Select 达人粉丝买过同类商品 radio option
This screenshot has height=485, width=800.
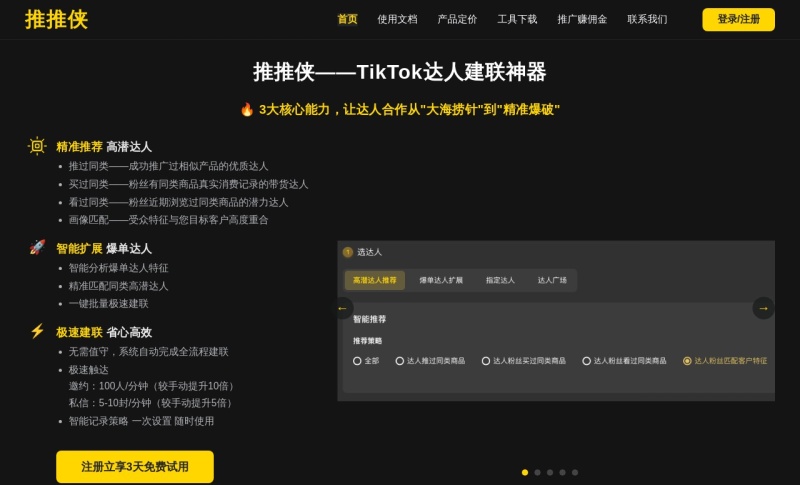[x=523, y=361]
